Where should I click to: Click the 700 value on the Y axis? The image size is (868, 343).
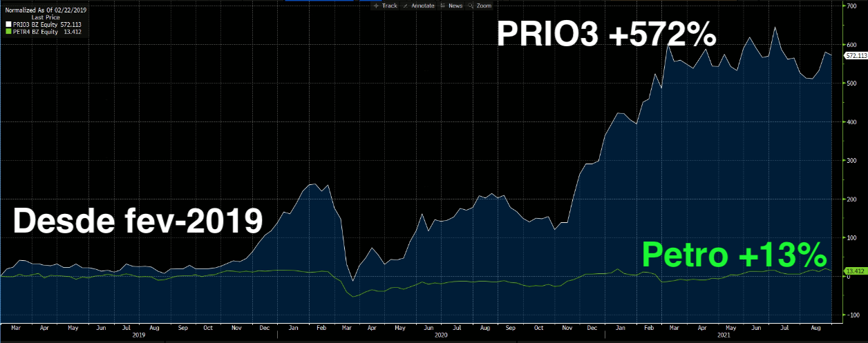click(852, 6)
